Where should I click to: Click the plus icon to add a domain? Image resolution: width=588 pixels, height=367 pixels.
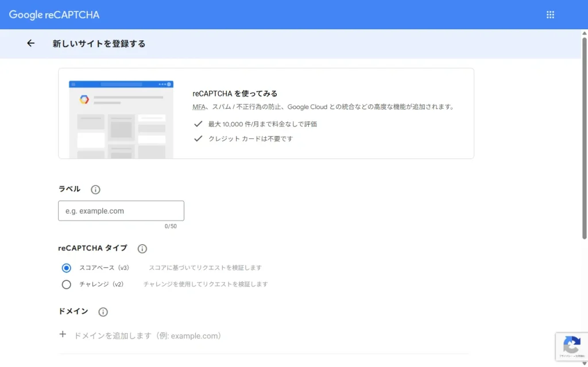coord(63,334)
